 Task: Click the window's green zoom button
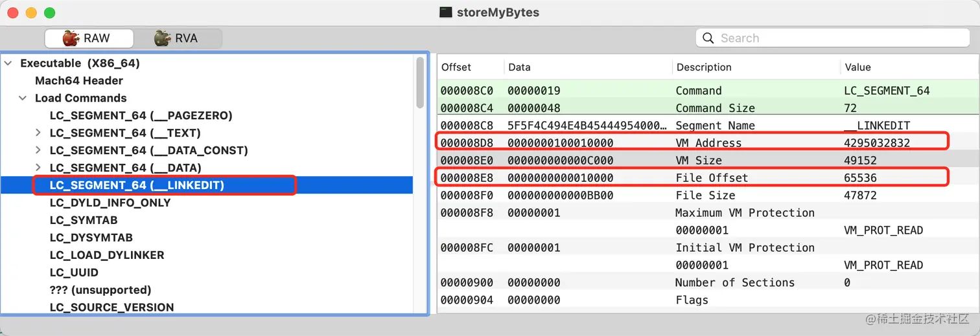coord(49,13)
